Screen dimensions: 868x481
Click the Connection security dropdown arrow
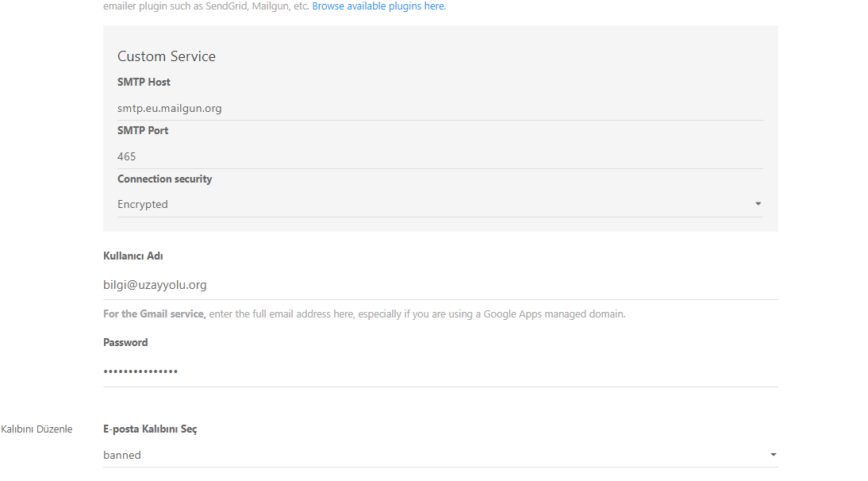(758, 204)
